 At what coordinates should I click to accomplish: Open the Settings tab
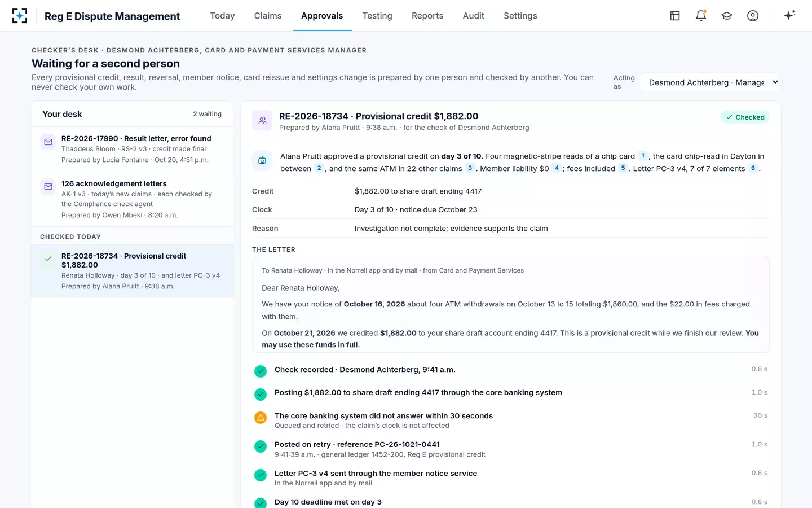[x=520, y=16]
